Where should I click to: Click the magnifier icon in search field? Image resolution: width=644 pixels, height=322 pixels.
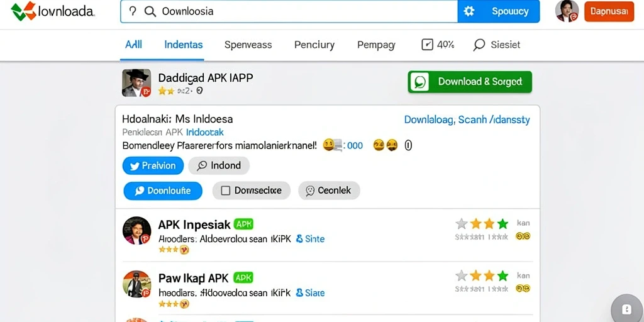pyautogui.click(x=150, y=11)
